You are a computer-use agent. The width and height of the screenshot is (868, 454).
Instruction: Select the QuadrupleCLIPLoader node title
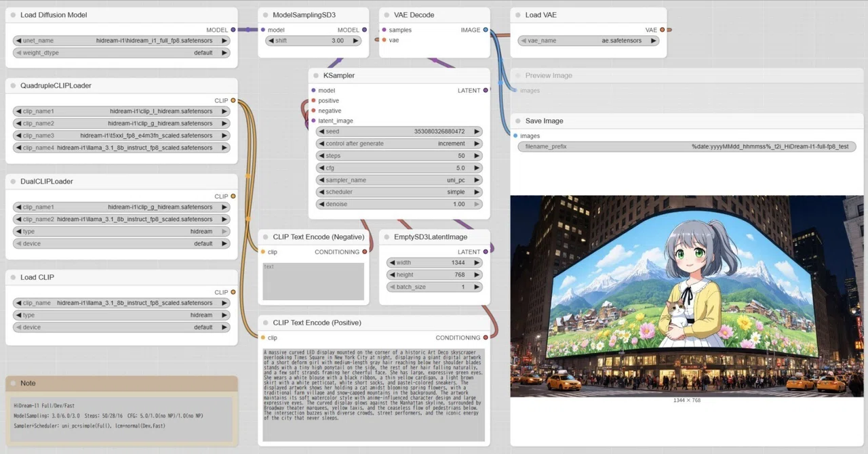click(x=56, y=86)
